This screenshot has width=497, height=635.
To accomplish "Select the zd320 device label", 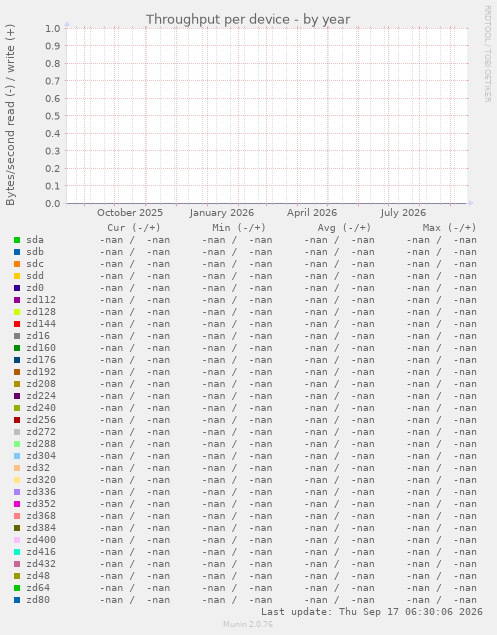I will 41,480.
